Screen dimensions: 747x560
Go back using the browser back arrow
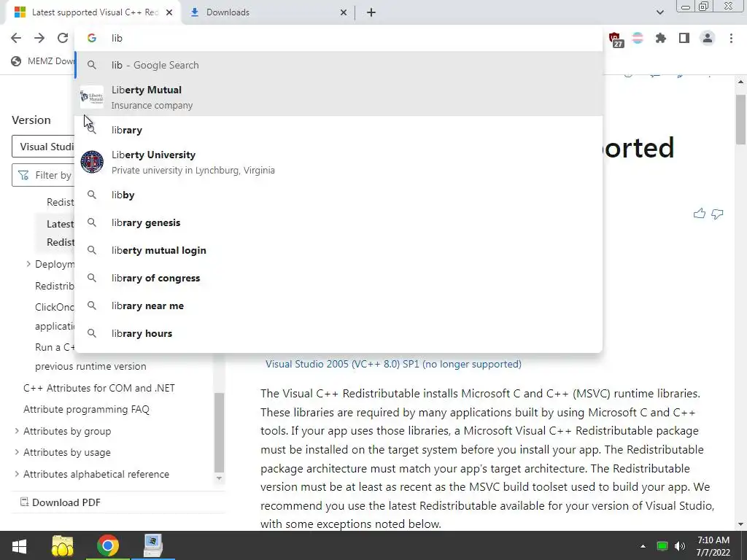pyautogui.click(x=16, y=38)
